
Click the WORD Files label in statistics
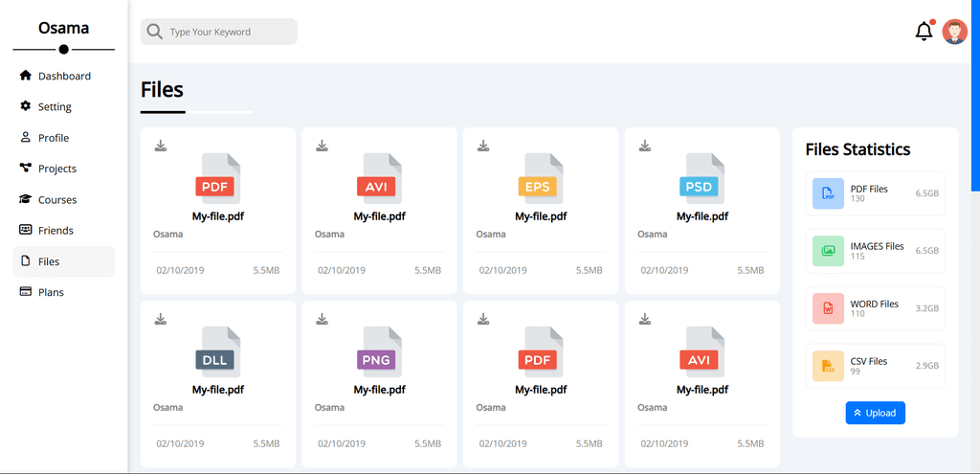pyautogui.click(x=875, y=304)
